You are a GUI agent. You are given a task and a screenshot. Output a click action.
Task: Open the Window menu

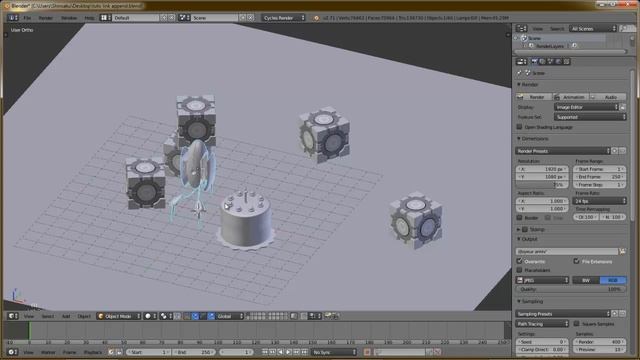69,18
